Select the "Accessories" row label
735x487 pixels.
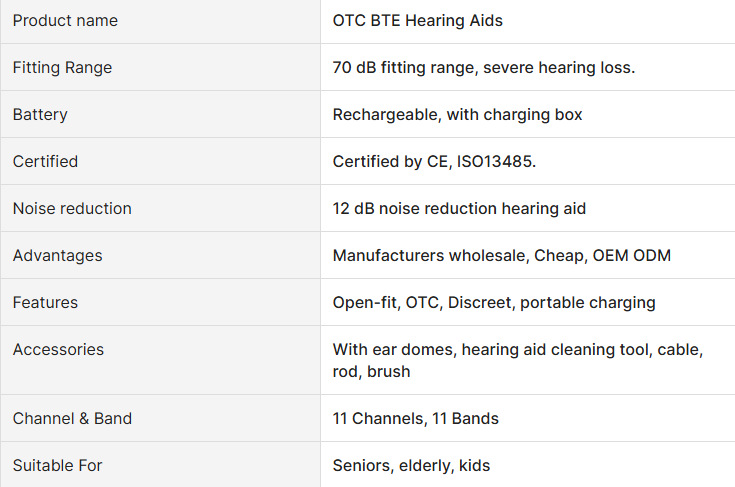pyautogui.click(x=58, y=350)
